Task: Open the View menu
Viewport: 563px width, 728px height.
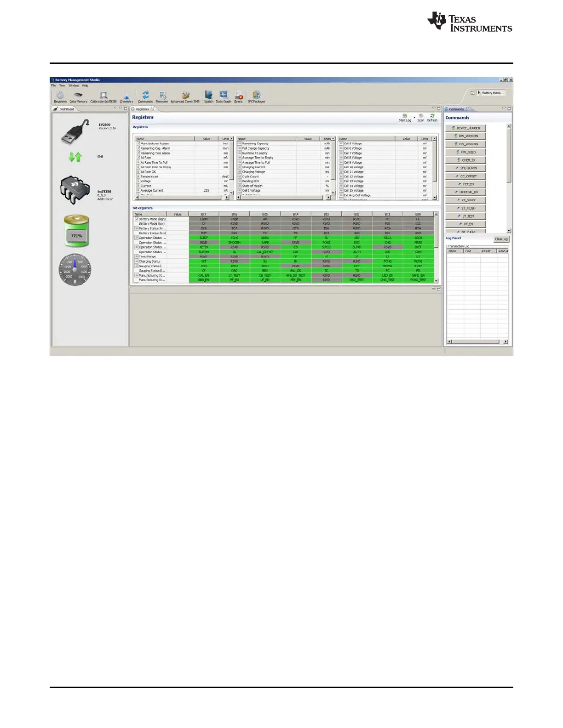Action: 62,85
